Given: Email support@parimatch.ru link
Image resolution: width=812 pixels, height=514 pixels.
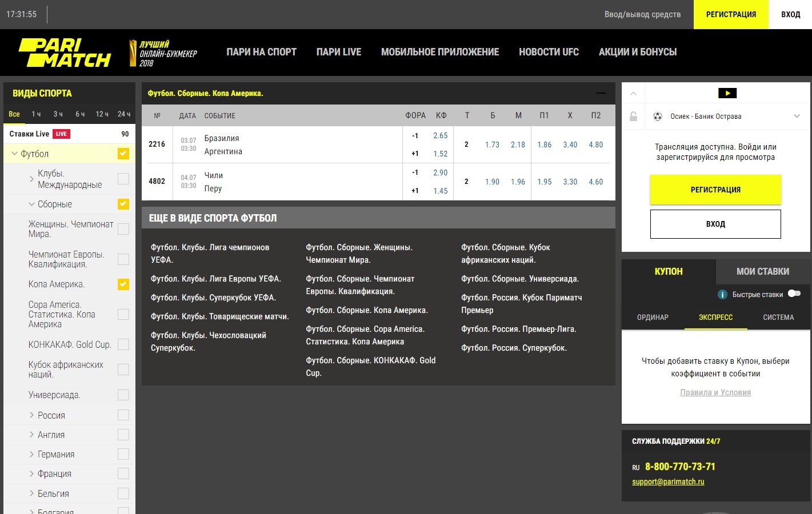Looking at the screenshot, I should tap(668, 481).
